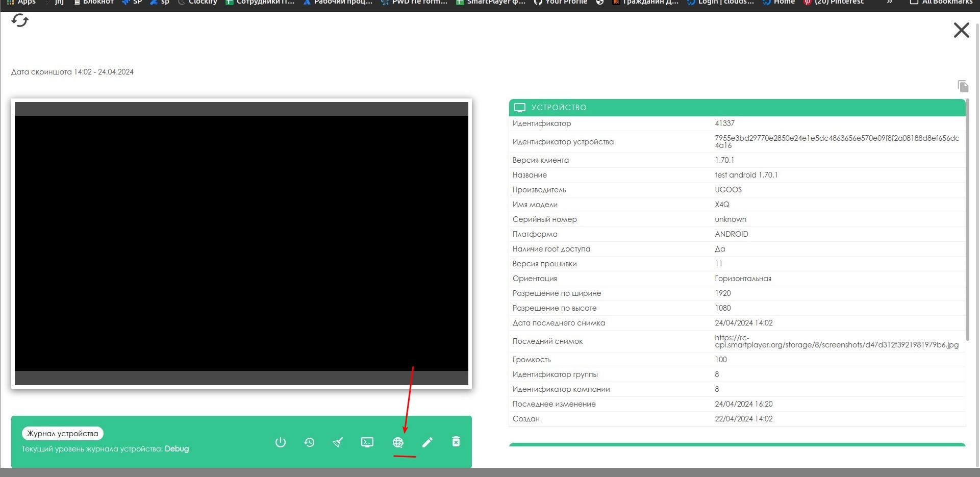980x477 pixels.
Task: Click the Версия прошивки row label
Action: (x=544, y=264)
